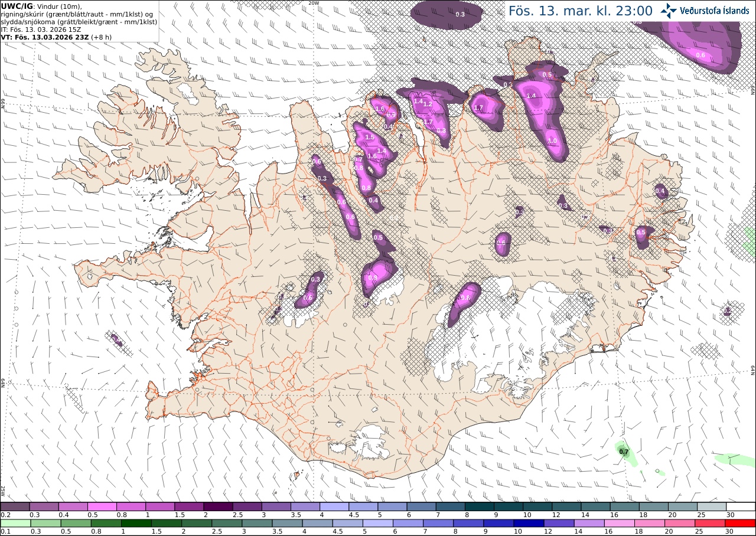Click the '20W' longitude label

click(x=314, y=3)
